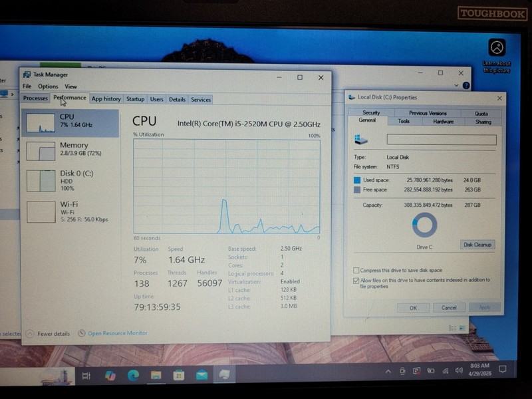This screenshot has width=532, height=399.
Task: Click the security alert tray icon
Action: (x=417, y=371)
